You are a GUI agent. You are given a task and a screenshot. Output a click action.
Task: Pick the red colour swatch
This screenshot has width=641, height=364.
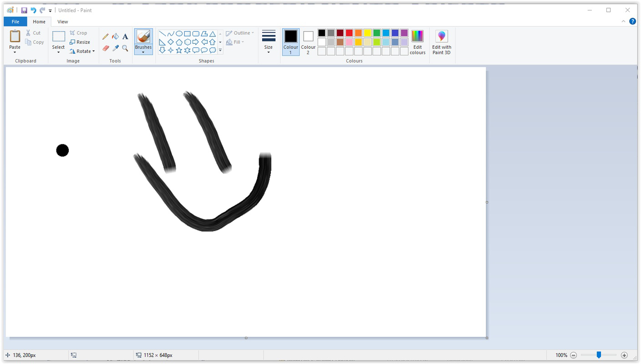pyautogui.click(x=349, y=33)
